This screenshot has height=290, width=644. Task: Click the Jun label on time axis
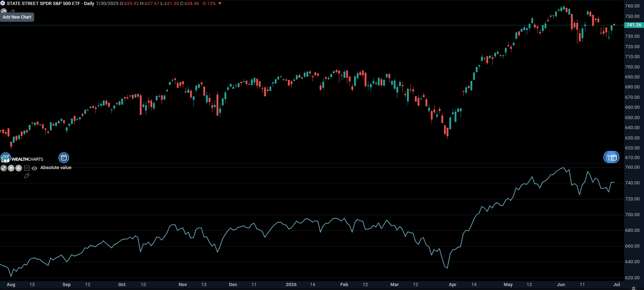point(561,285)
